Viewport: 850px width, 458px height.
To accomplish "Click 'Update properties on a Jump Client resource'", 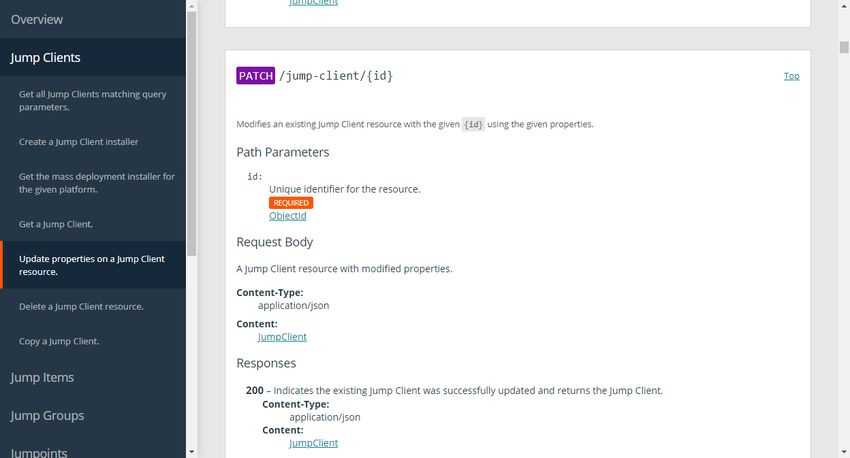I will pyautogui.click(x=92, y=266).
